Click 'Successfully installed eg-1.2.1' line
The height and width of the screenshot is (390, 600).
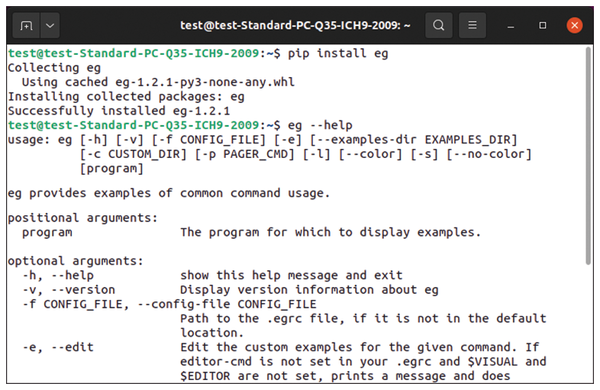119,111
